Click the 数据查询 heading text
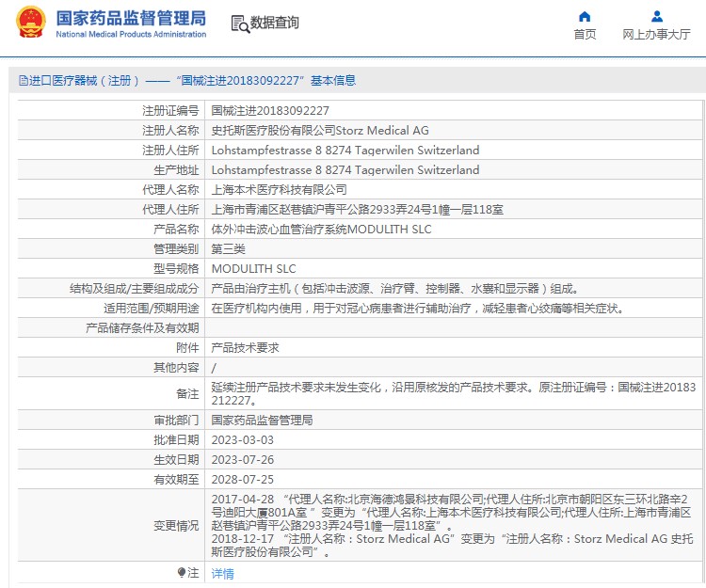The height and width of the screenshot is (588, 706). coord(274,22)
